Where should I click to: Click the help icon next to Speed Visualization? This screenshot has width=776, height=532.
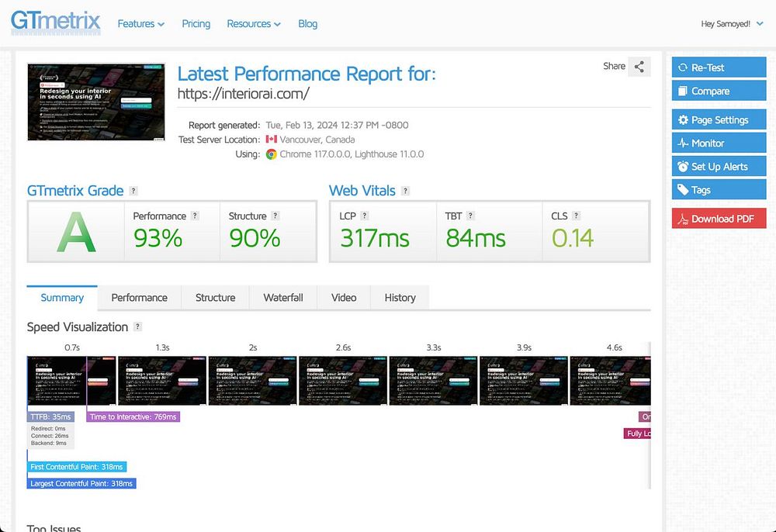[137, 326]
